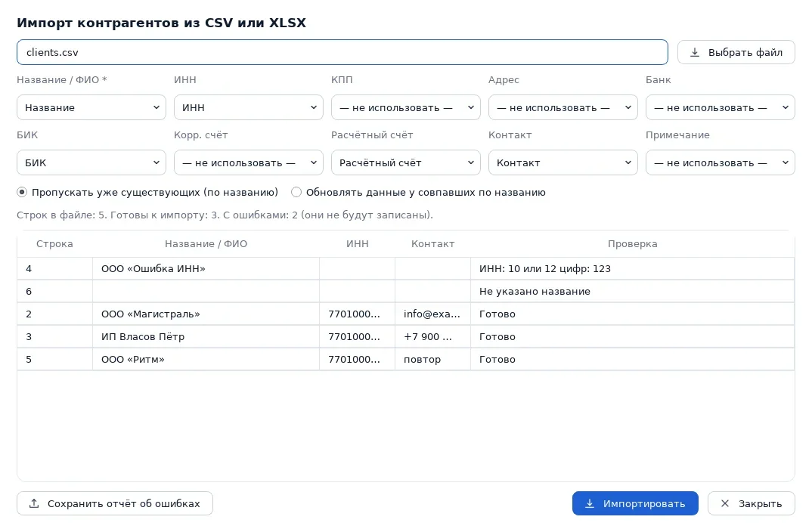Click the Название / ФИО table header
This screenshot has width=812, height=529.
pos(206,244)
